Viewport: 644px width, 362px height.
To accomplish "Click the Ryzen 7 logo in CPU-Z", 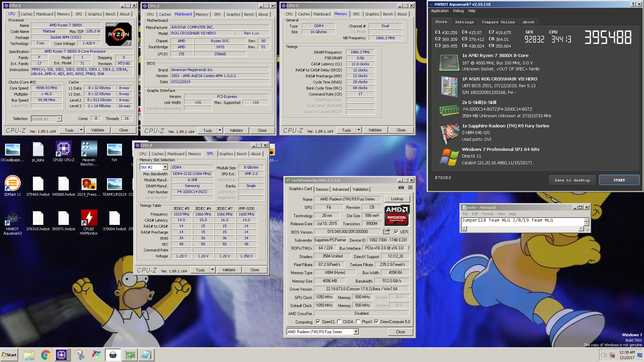I will click(118, 34).
